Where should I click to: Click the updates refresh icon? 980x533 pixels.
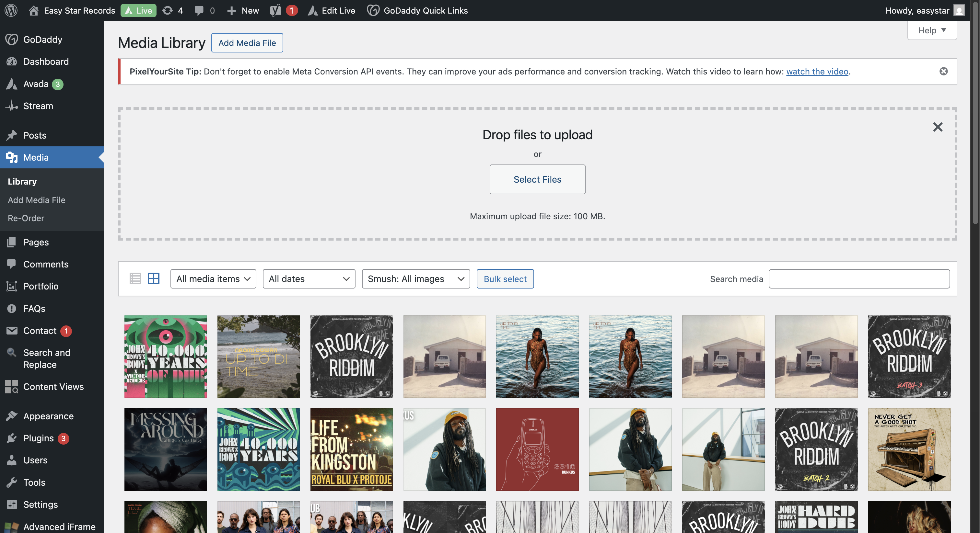[x=168, y=10]
